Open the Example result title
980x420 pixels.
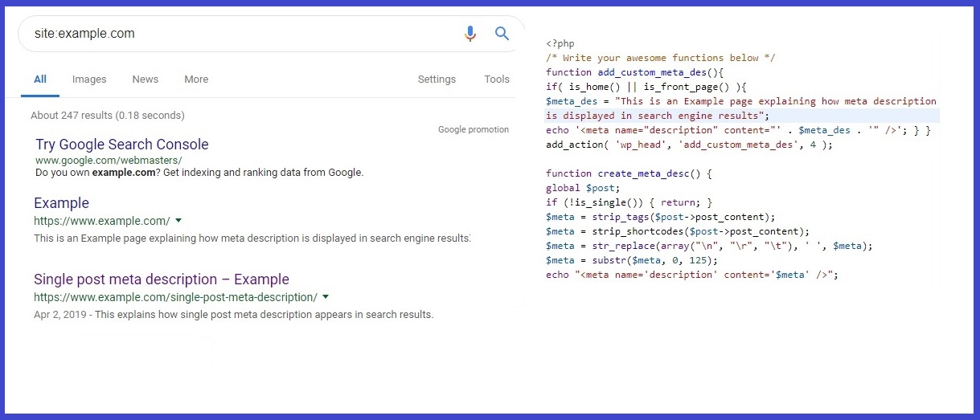click(62, 203)
